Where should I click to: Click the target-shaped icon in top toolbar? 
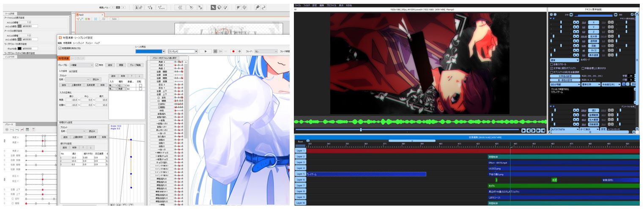click(244, 7)
